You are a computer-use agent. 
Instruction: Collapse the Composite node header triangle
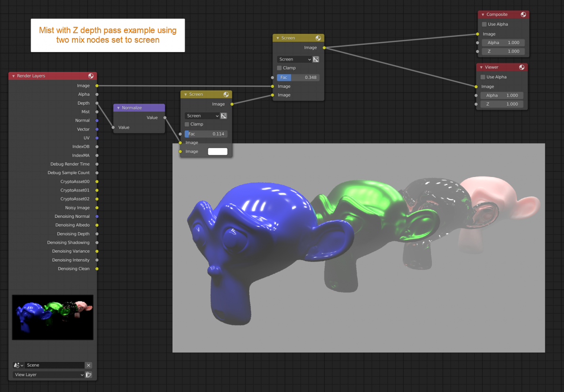coord(483,14)
